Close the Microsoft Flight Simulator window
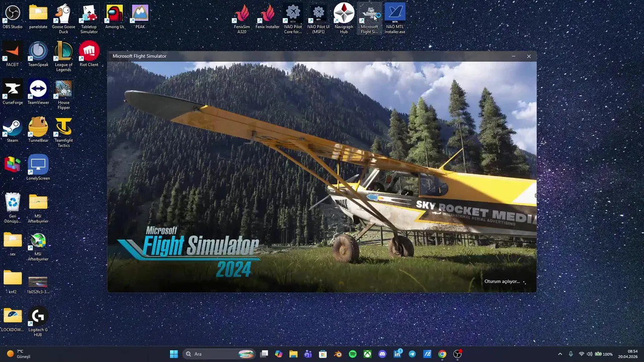Screen dimensions: 644x362 point(529,56)
